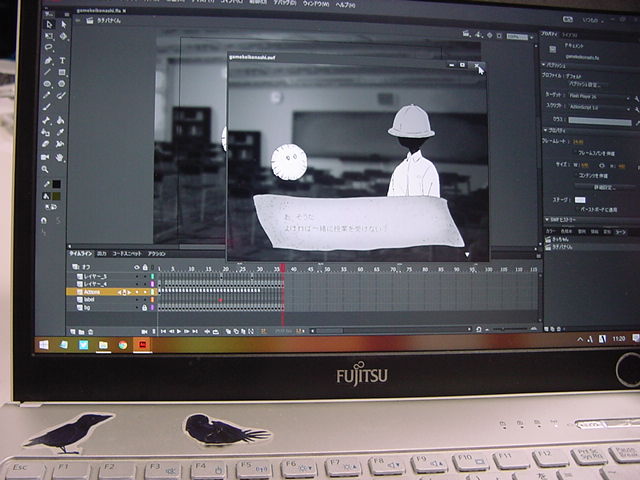Select the Zoom magnifier tool
Screen dimensions: 640x480
click(45, 169)
